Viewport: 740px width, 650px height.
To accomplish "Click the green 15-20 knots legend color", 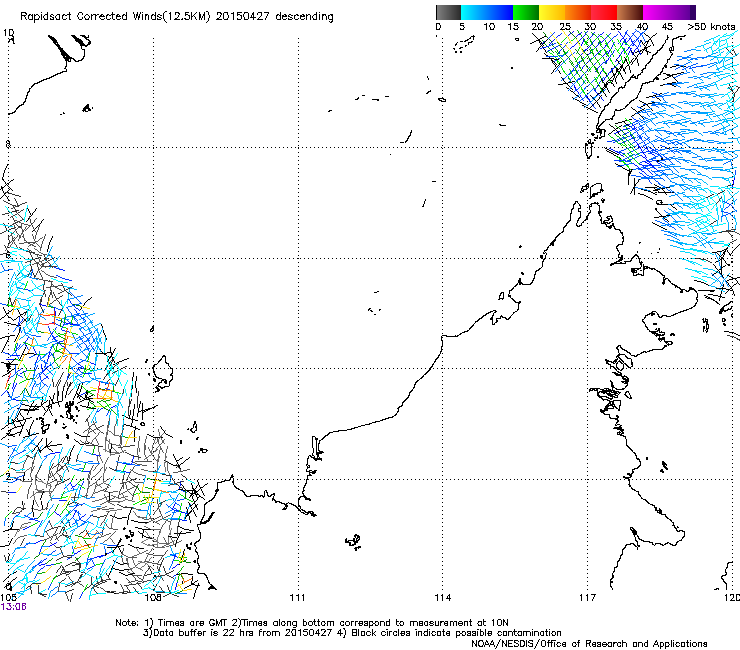I will point(526,12).
